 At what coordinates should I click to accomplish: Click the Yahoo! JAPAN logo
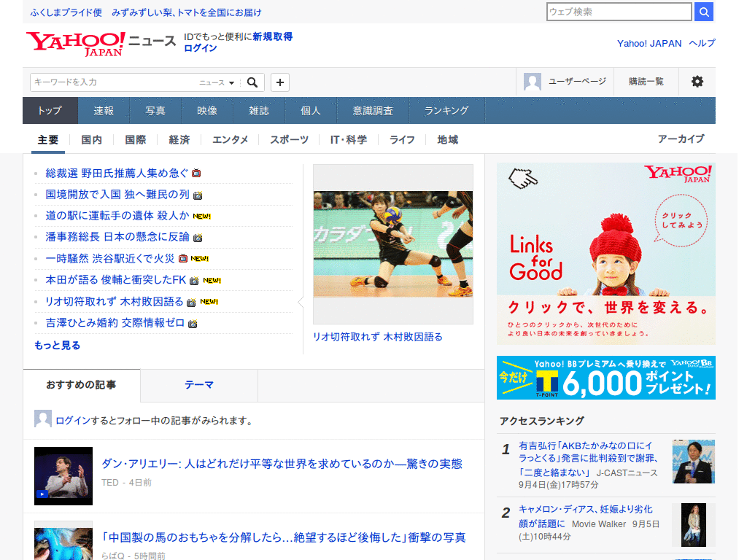(x=76, y=44)
